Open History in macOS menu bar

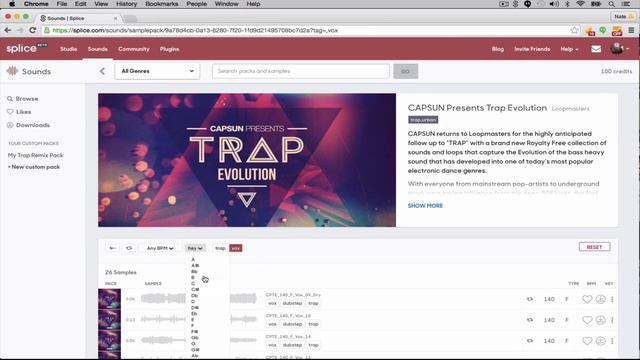(x=126, y=4)
